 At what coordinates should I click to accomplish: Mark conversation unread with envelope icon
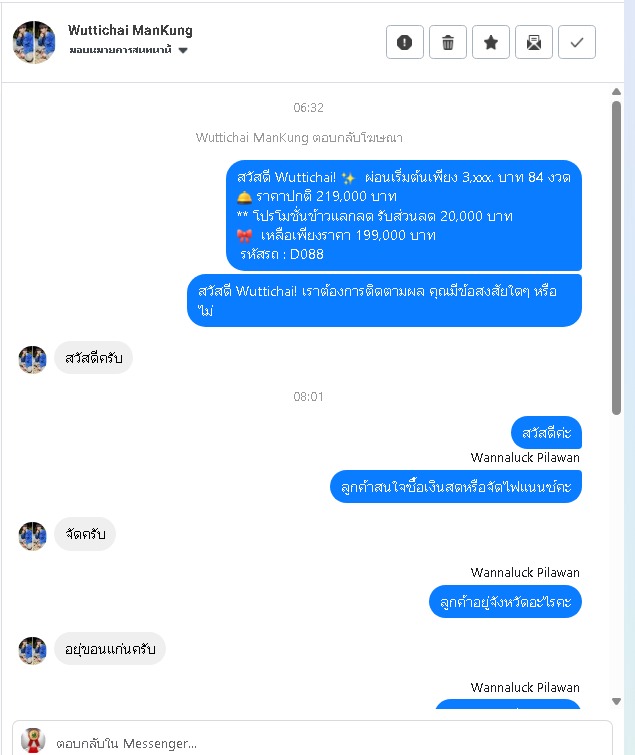(x=533, y=42)
